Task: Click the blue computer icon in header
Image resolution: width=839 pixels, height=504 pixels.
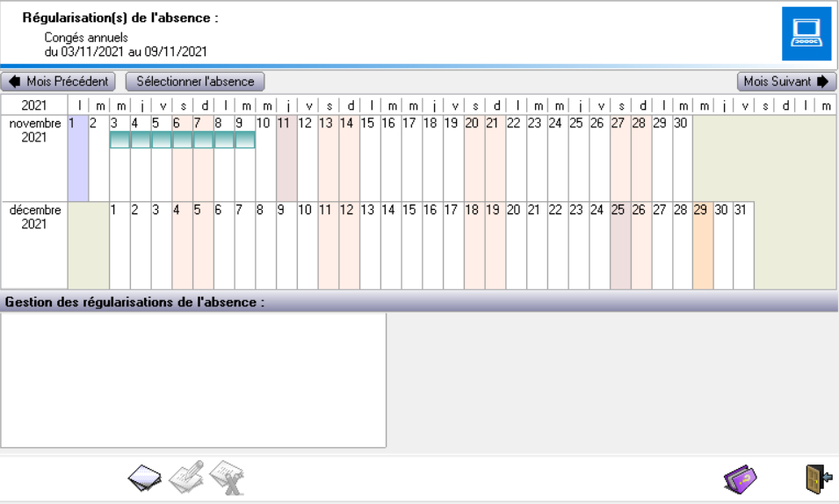Action: pos(806,34)
